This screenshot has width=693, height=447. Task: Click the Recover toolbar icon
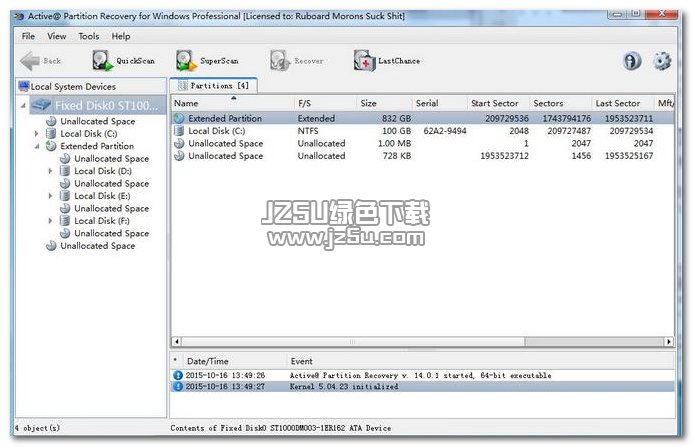point(280,61)
